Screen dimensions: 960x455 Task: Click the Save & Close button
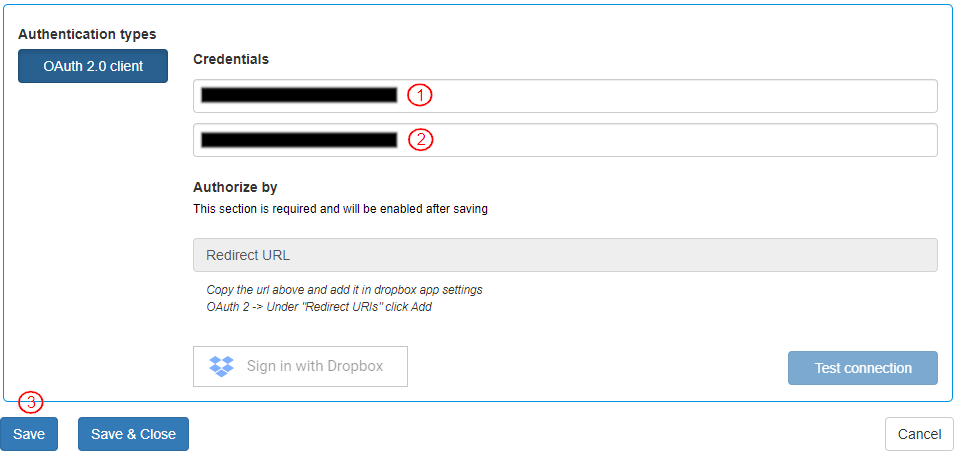click(x=133, y=434)
